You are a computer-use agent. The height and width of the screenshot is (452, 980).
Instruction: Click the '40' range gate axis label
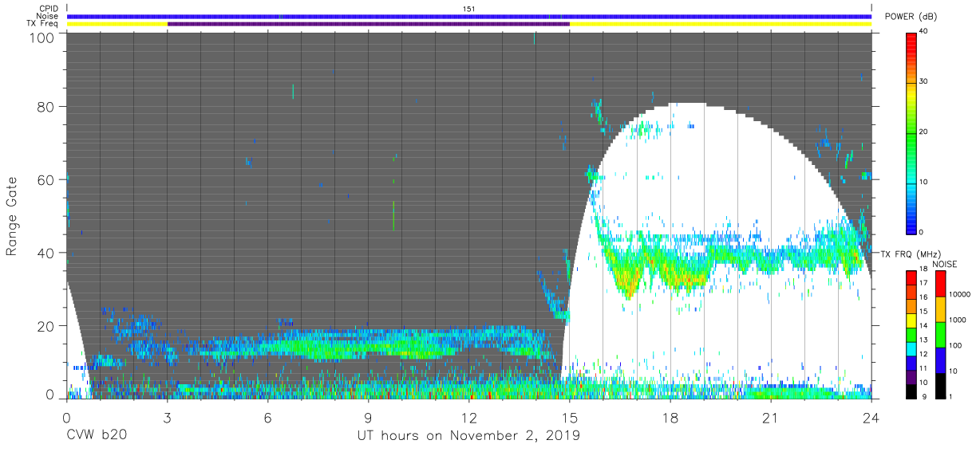pyautogui.click(x=45, y=253)
